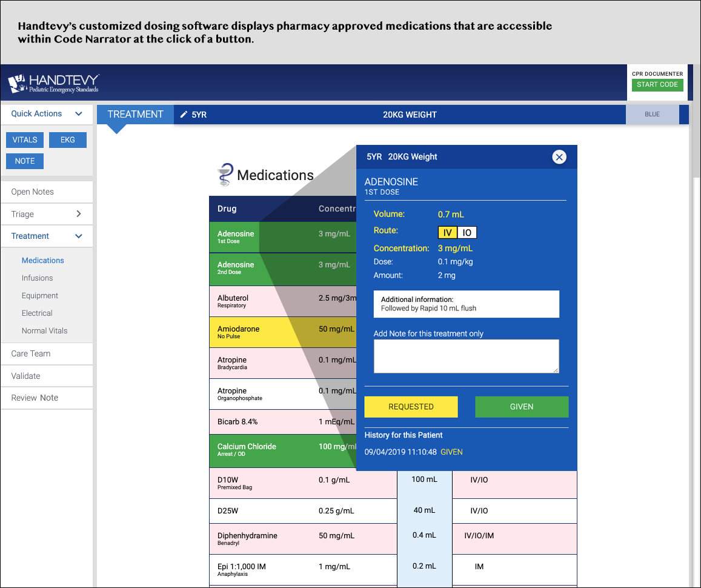
Task: Select IO route in the popup
Action: coord(467,233)
